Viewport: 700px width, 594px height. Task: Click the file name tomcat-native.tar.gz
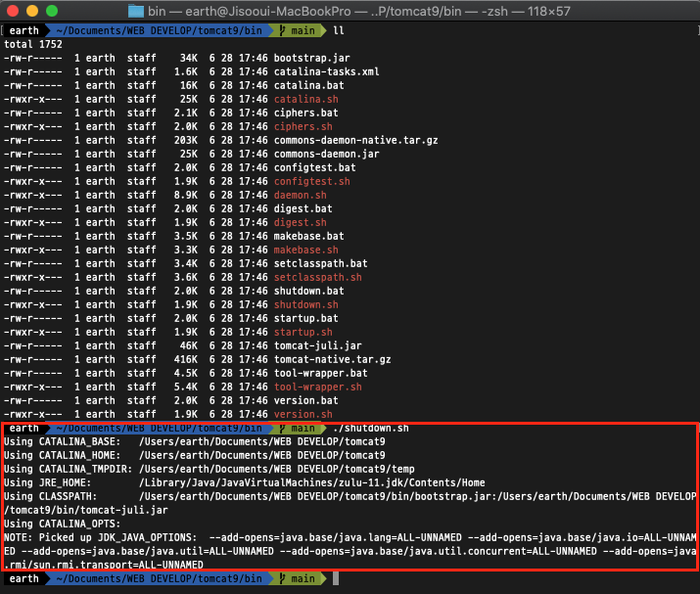(x=333, y=360)
